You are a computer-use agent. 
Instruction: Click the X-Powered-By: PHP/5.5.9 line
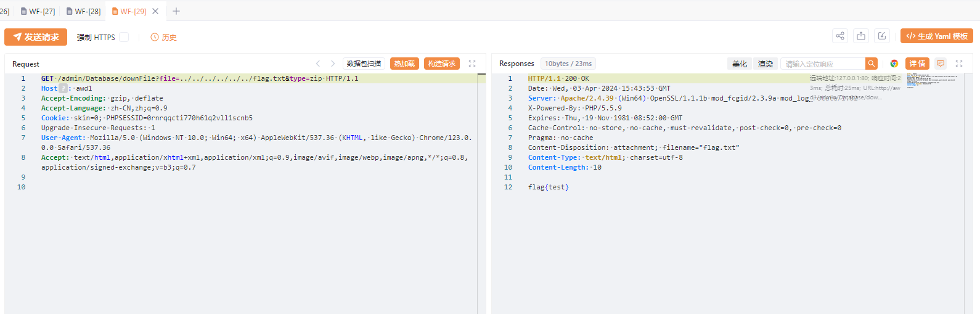coord(575,108)
